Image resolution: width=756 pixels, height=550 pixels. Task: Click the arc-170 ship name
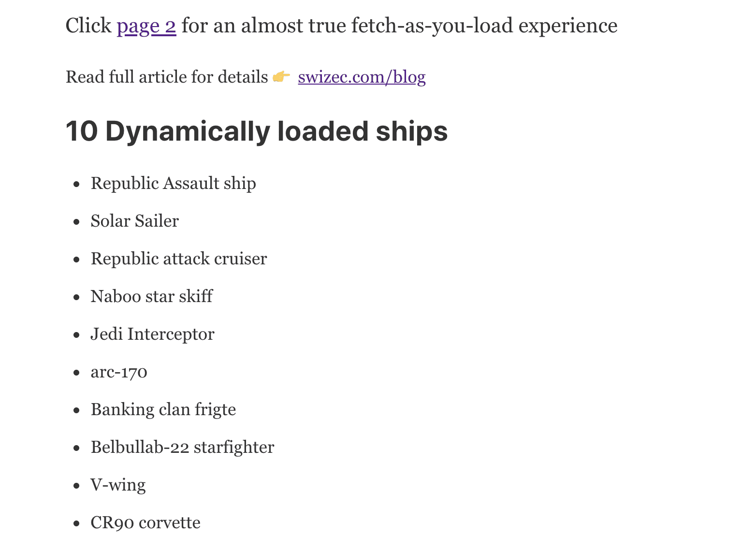pos(119,372)
